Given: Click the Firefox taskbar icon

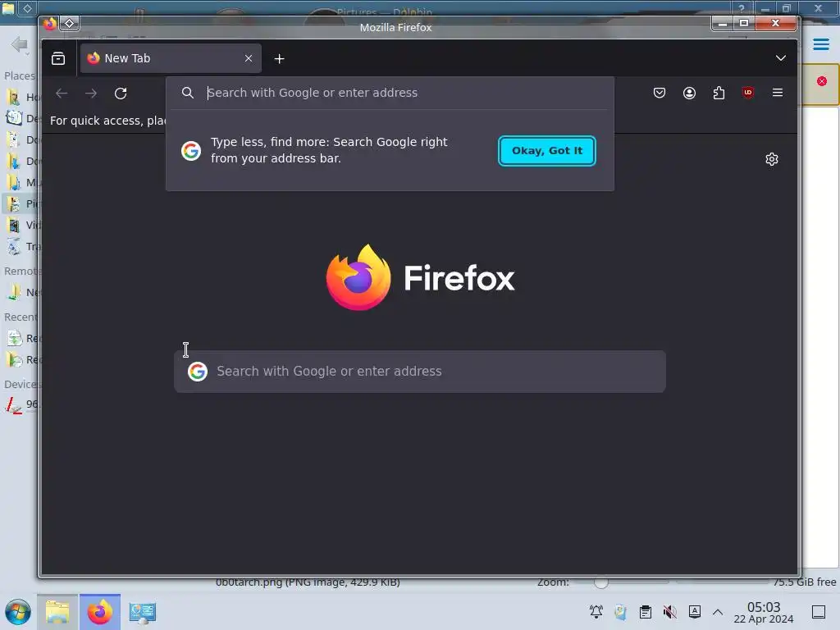Looking at the screenshot, I should point(100,612).
